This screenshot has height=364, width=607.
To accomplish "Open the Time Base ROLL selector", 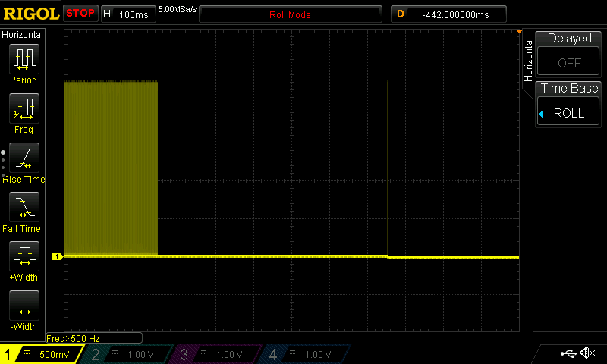I will click(x=568, y=105).
